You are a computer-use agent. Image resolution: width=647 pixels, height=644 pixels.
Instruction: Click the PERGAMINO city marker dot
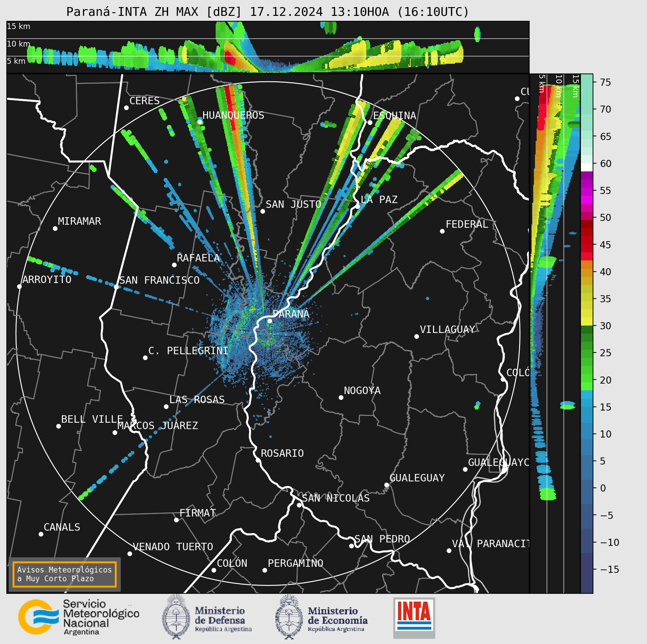click(265, 570)
